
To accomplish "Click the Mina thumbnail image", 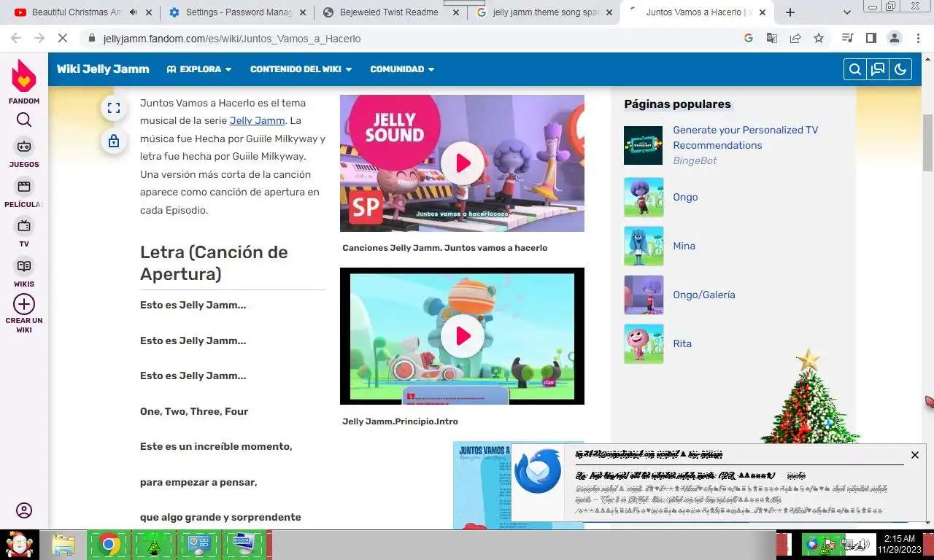I will pyautogui.click(x=644, y=246).
